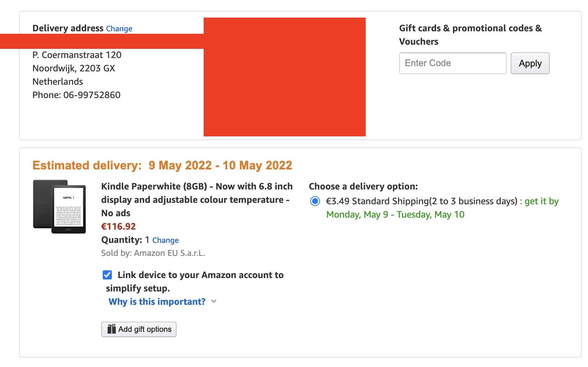The image size is (588, 367).
Task: Click the Estimated delivery heading
Action: pyautogui.click(x=162, y=165)
